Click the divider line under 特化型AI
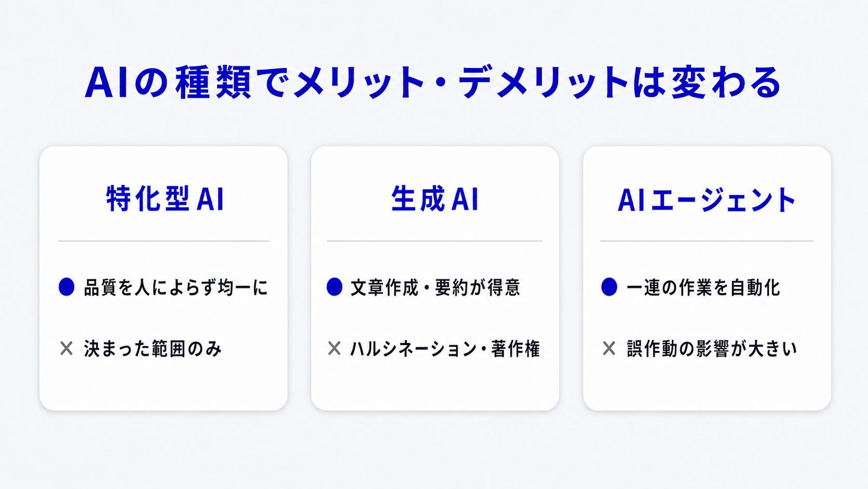 point(164,241)
